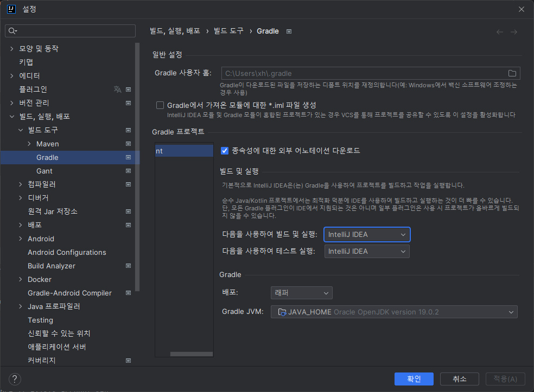Open 신뢰할 수 있는 위치 page
The height and width of the screenshot is (392, 534).
(59, 333)
